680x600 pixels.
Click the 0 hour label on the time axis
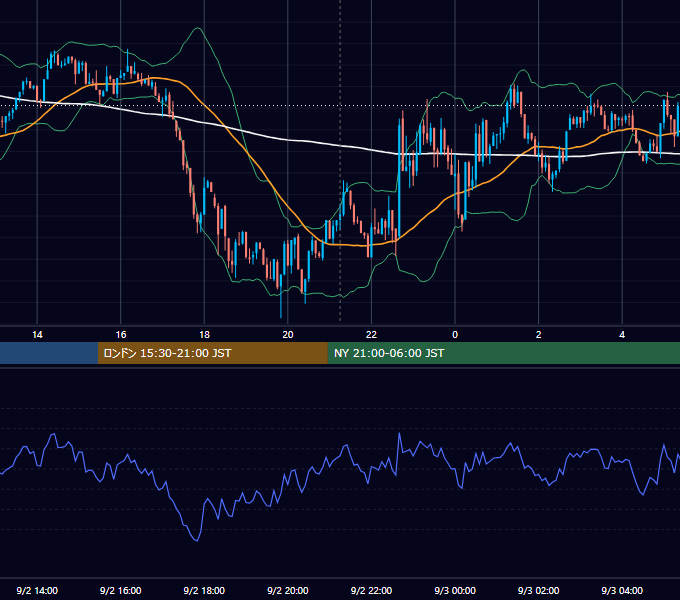(455, 334)
